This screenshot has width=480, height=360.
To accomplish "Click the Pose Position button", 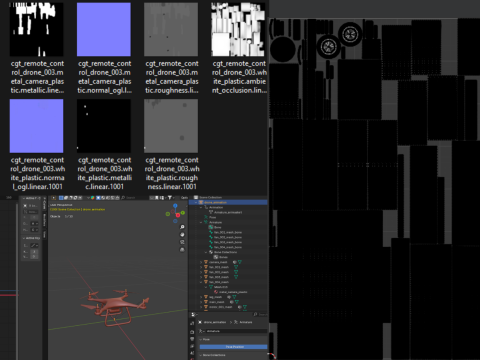I will (x=234, y=347).
